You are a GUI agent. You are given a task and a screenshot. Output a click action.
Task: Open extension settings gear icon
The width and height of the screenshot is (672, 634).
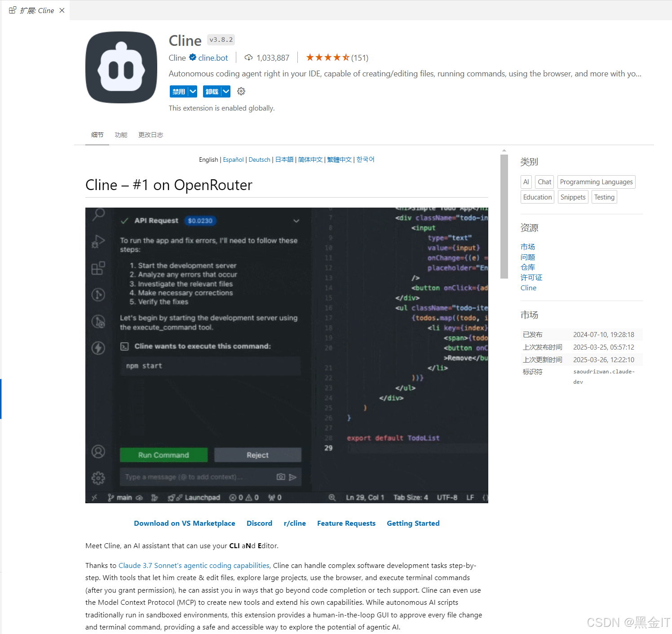241,91
